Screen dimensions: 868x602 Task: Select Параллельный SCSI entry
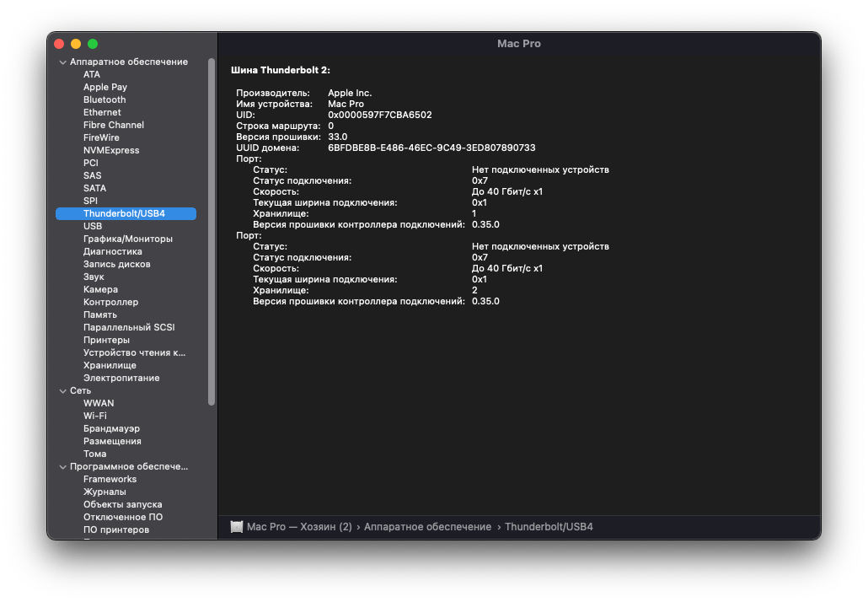tap(129, 327)
